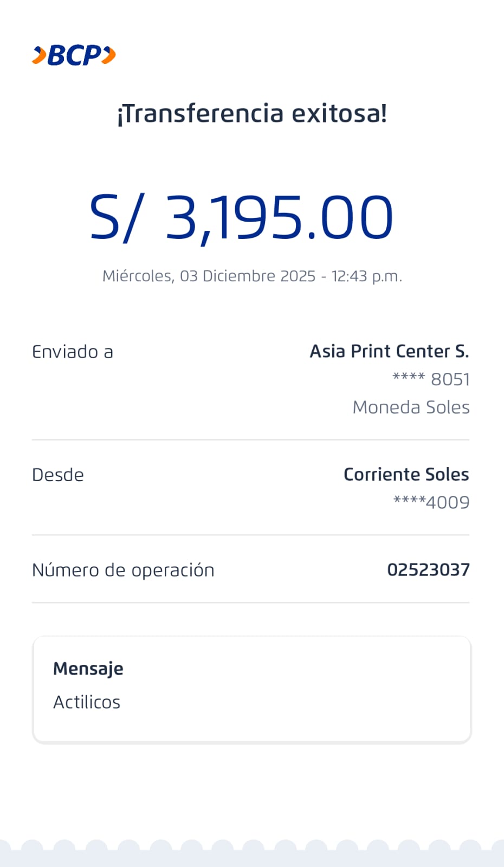Click the "Mensaje" heading
The width and height of the screenshot is (504, 867).
point(88,669)
